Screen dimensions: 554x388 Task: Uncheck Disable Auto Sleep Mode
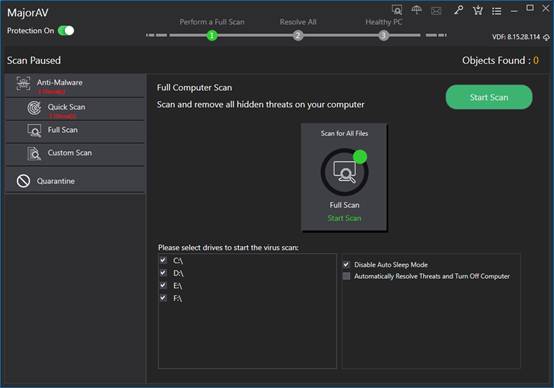click(346, 265)
